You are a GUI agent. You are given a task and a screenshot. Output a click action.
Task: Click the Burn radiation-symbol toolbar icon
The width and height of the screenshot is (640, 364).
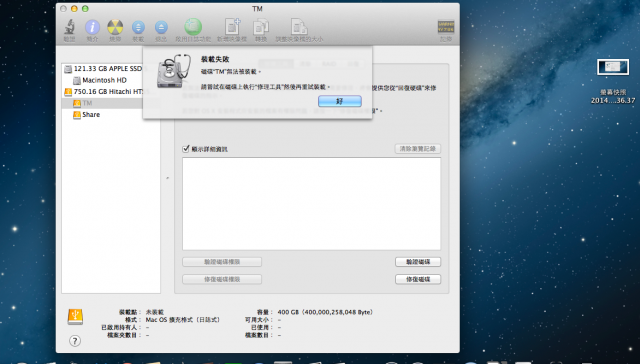tap(115, 27)
